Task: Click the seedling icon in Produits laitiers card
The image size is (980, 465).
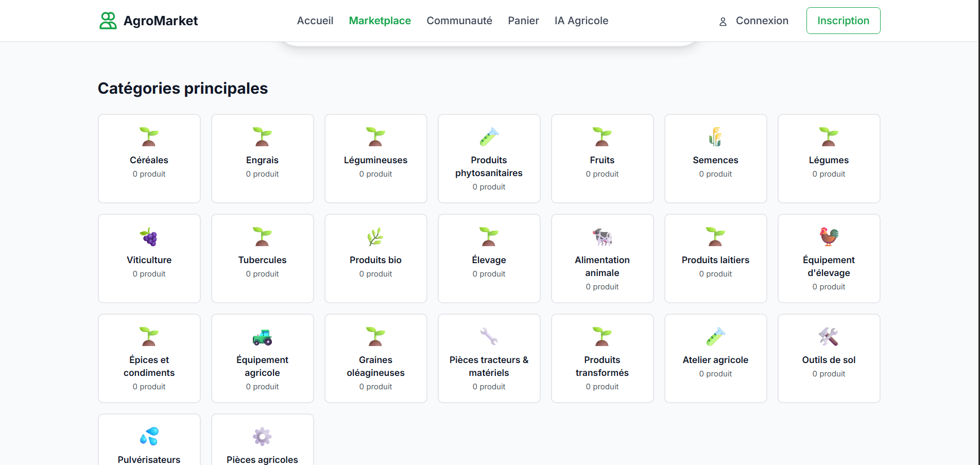Action: 716,237
